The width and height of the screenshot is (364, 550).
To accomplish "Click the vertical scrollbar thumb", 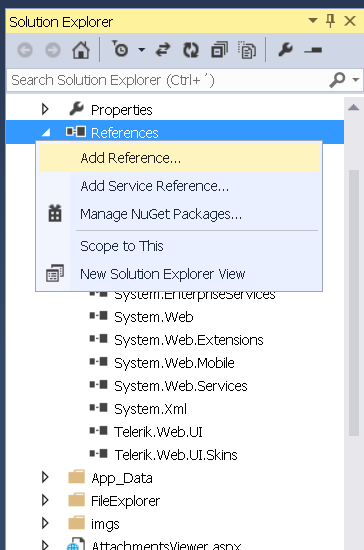I will click(x=354, y=303).
